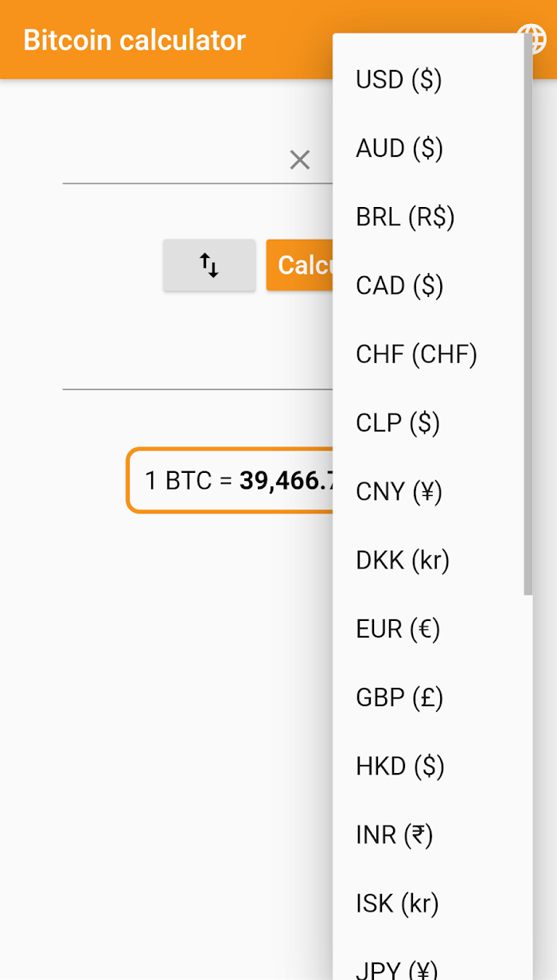The height and width of the screenshot is (980, 557).
Task: Select JPY (¥) at list bottom
Action: [397, 970]
